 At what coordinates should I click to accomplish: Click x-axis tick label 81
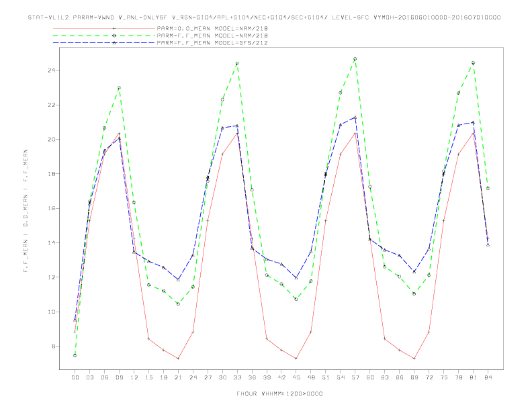tap(474, 377)
